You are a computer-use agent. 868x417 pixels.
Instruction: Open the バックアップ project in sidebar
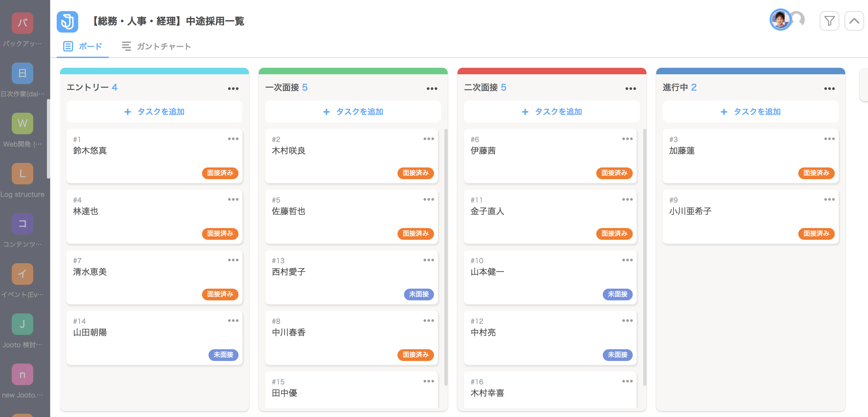pos(22,23)
